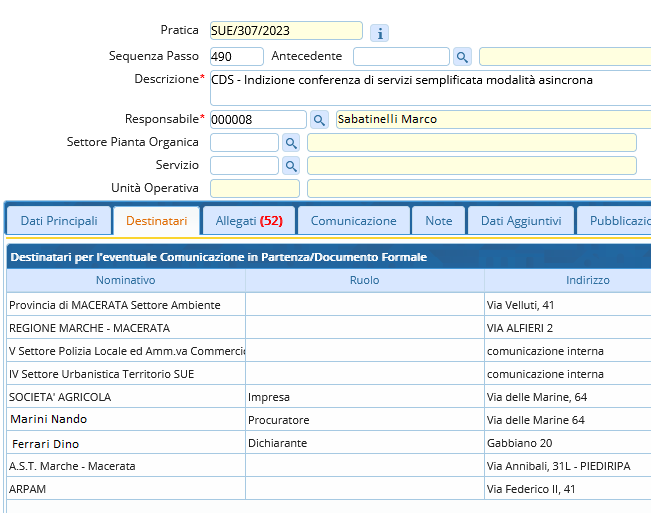
Task: Select the Marini Nando recipient row
Action: click(126, 420)
